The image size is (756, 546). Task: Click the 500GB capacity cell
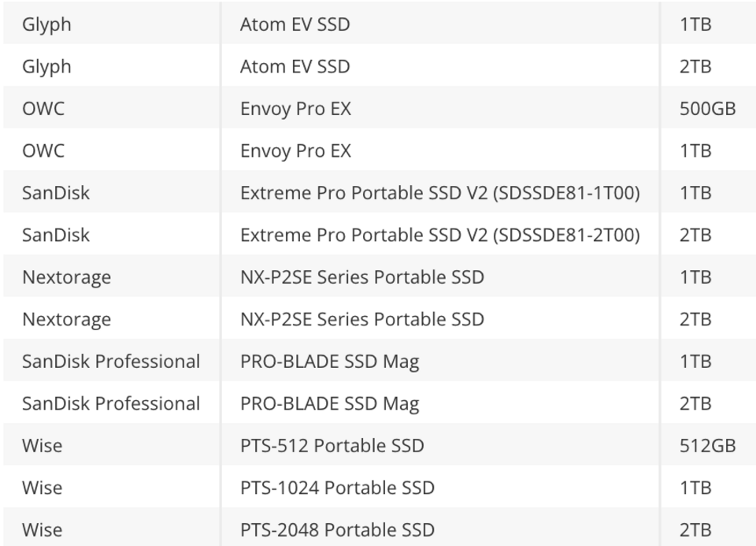point(707,109)
